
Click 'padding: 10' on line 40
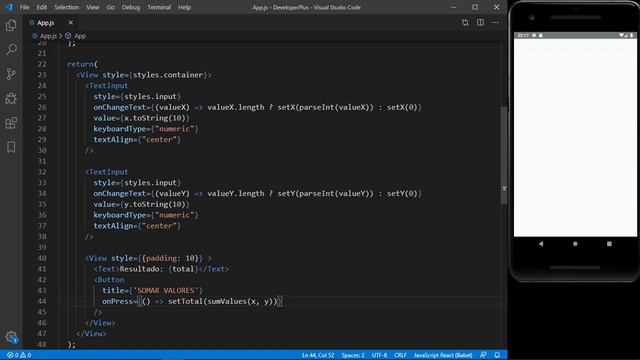(x=171, y=258)
